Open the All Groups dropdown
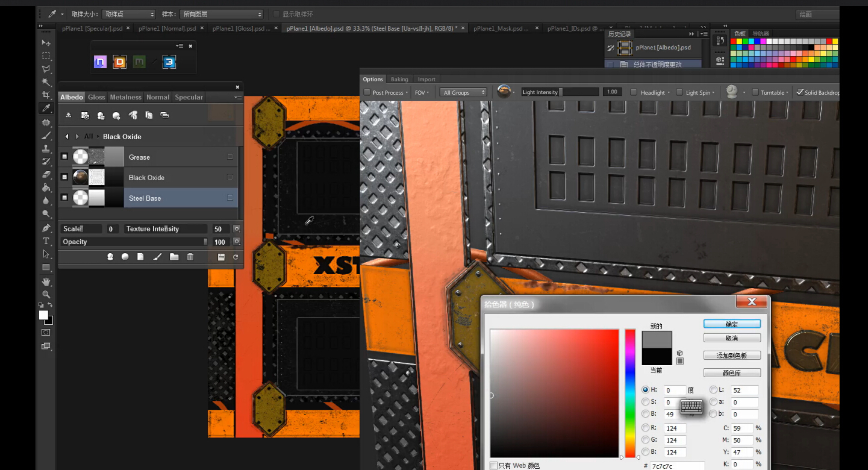Viewport: 868px width, 470px height. [x=463, y=92]
